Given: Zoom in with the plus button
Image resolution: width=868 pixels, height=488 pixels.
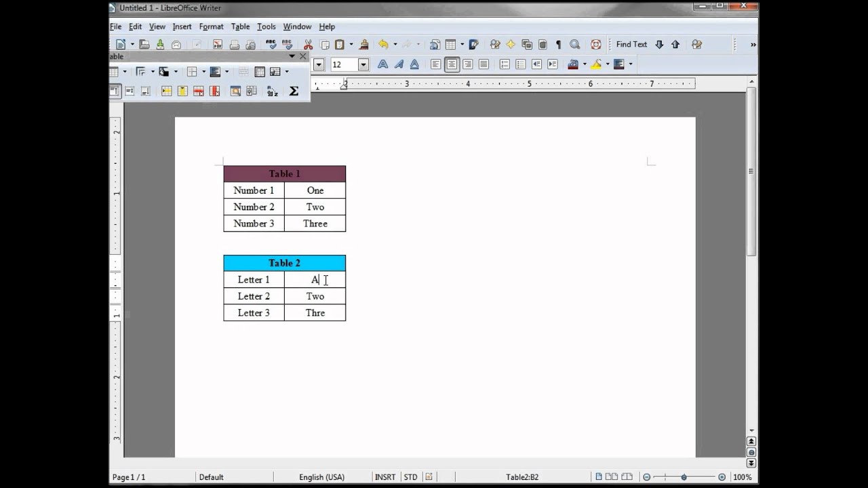Looking at the screenshot, I should [x=722, y=477].
